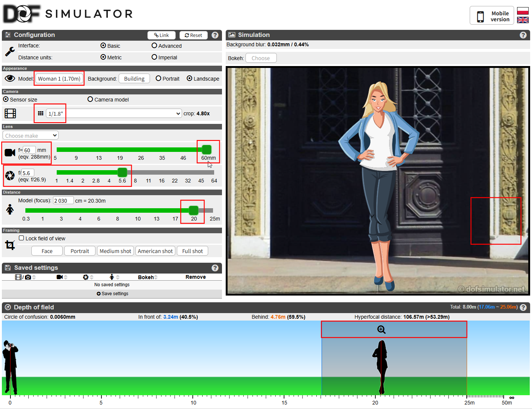Sort saved settings by Bokeh column
This screenshot has height=409, width=532.
[148, 277]
